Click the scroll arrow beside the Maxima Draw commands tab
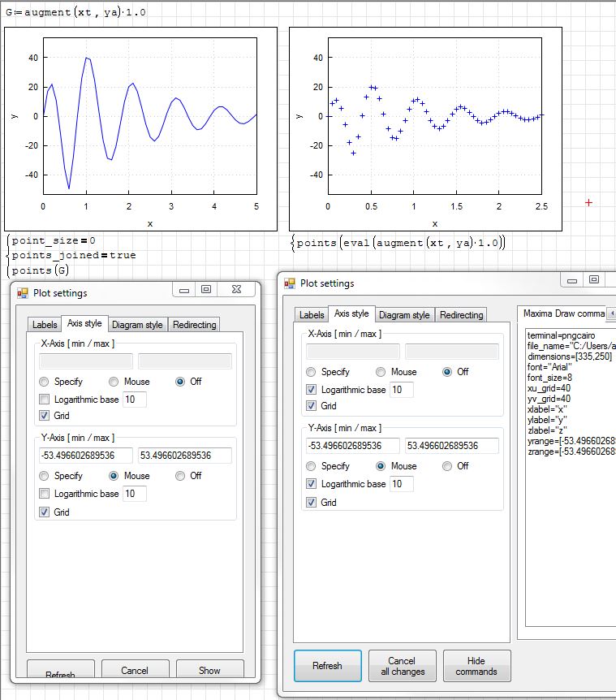This screenshot has height=700, width=616. (x=610, y=313)
